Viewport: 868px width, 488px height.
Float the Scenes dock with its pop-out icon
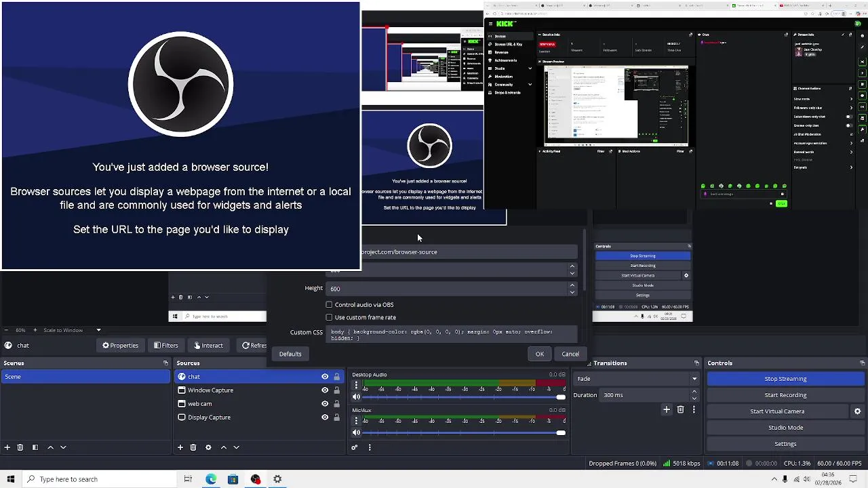165,363
